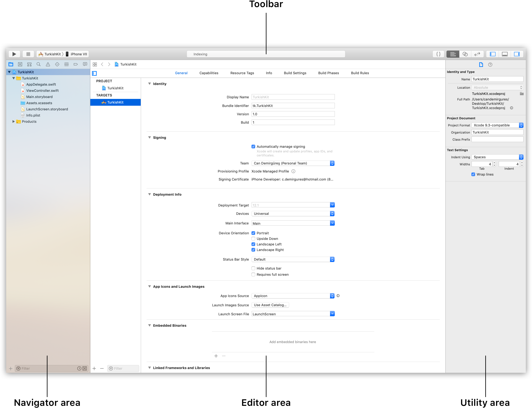This screenshot has width=532, height=408.
Task: Reveal full path in Finder arrow
Action: [511, 108]
